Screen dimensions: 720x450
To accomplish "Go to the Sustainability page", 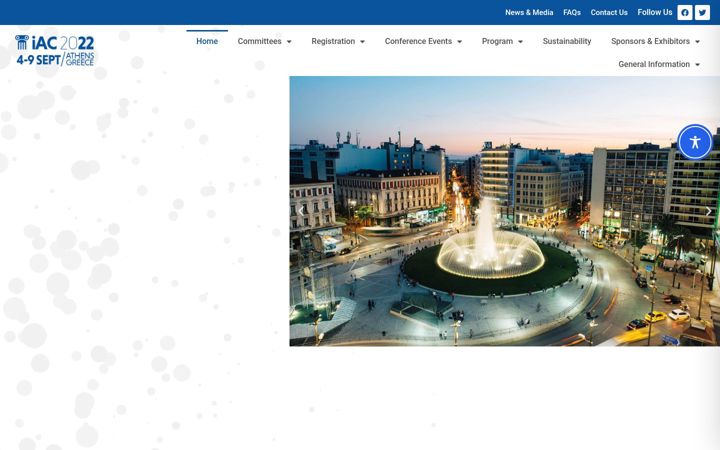I will pos(567,41).
